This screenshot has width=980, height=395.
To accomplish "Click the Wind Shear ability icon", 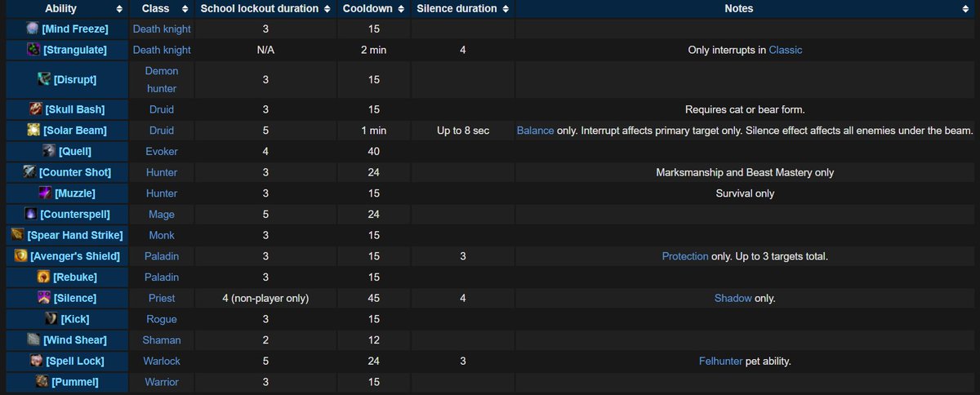I will [33, 340].
